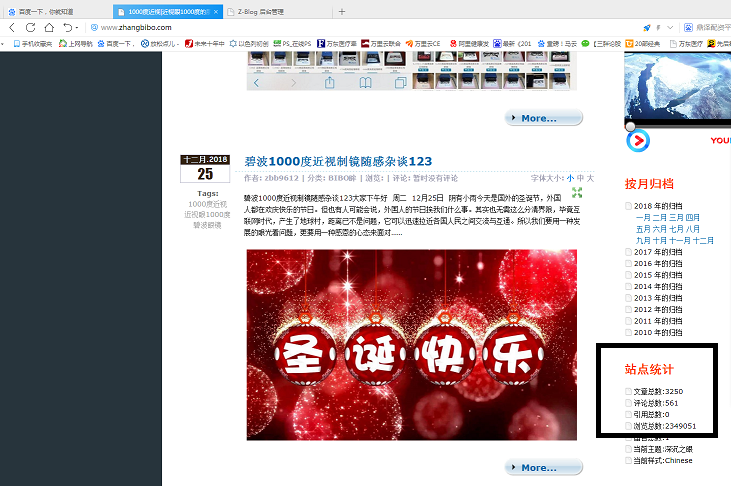
Task: Open the BIBO眸 category link
Action: 342,178
